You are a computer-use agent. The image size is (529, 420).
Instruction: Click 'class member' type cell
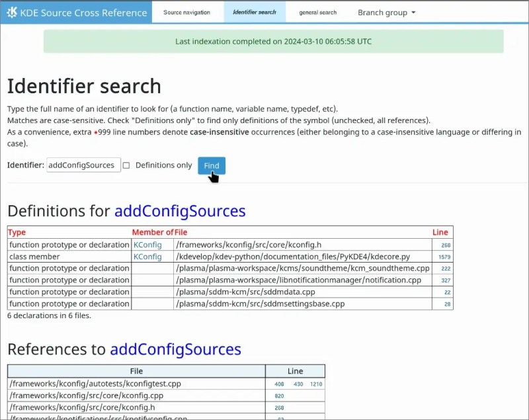pos(34,257)
